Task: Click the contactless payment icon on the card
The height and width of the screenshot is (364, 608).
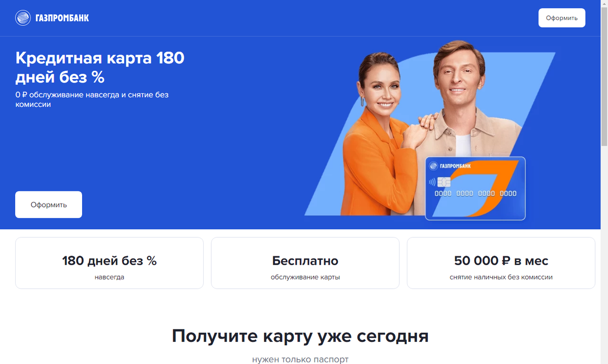Action: (x=432, y=182)
